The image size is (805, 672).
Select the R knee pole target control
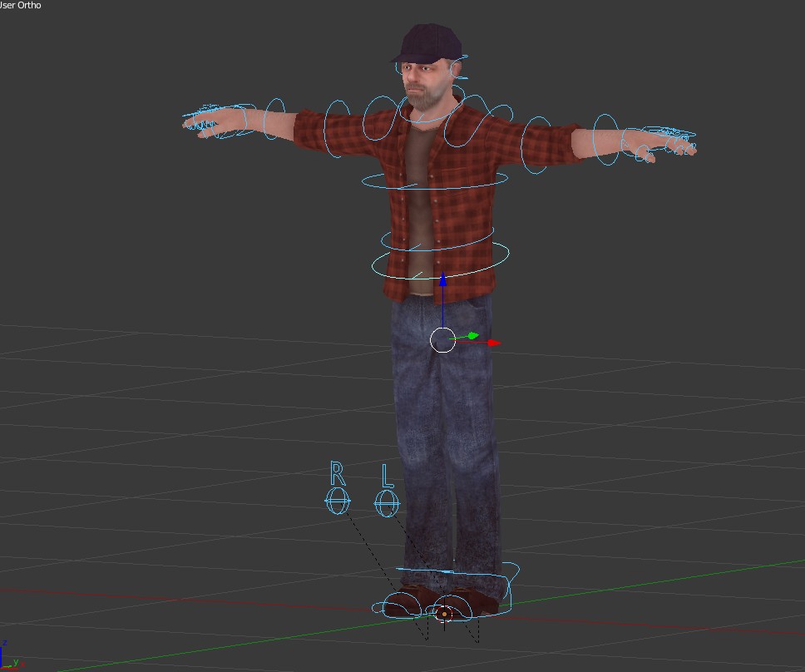pos(338,499)
